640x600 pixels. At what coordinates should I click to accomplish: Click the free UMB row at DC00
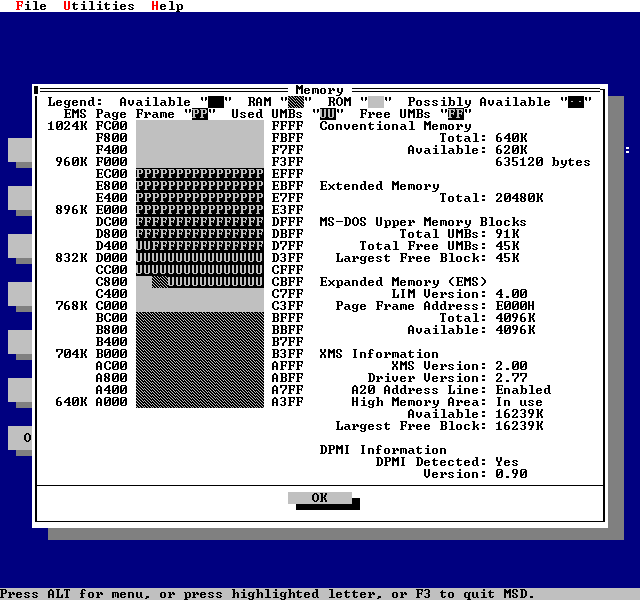(200, 222)
